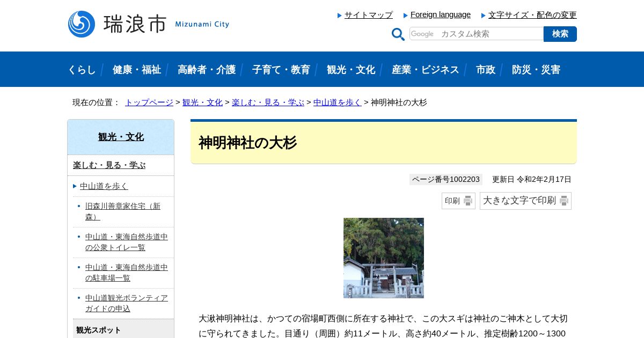Open sidebar heading 観光・文化

pos(121,137)
